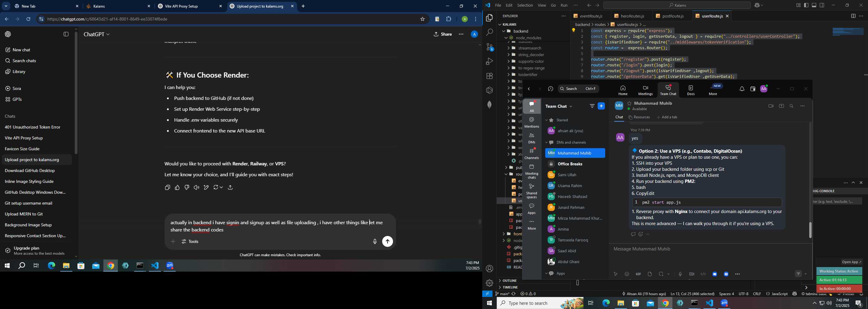This screenshot has width=868, height=309.
Task: Open emoji picker in Zoom message toolbar
Action: point(627,274)
